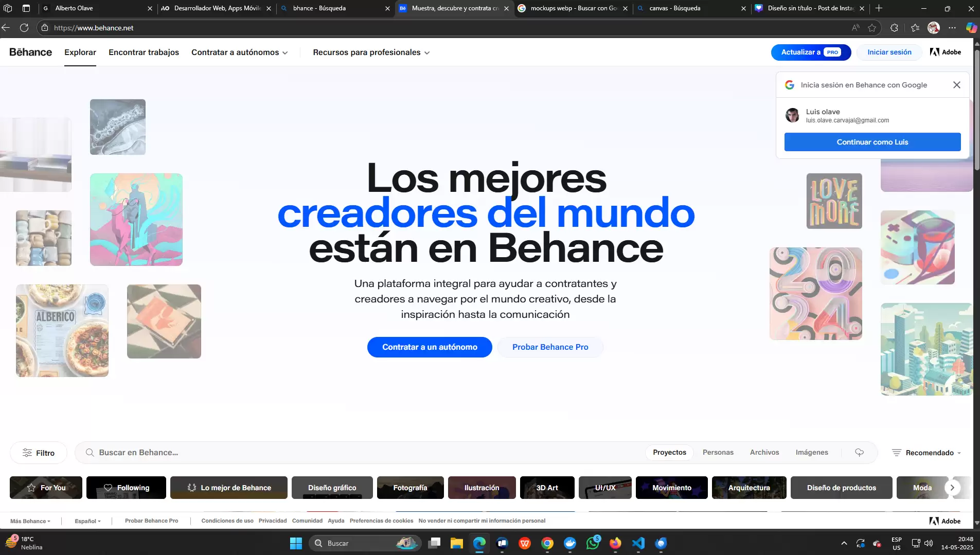The height and width of the screenshot is (555, 980).
Task: Open WhatsApp from the Windows taskbar
Action: click(x=593, y=543)
